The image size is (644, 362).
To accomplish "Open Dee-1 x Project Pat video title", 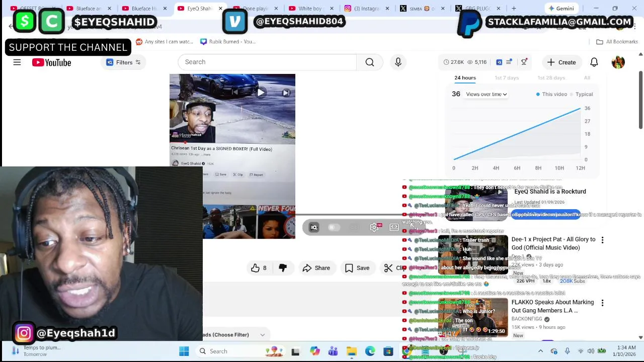I will (x=553, y=243).
